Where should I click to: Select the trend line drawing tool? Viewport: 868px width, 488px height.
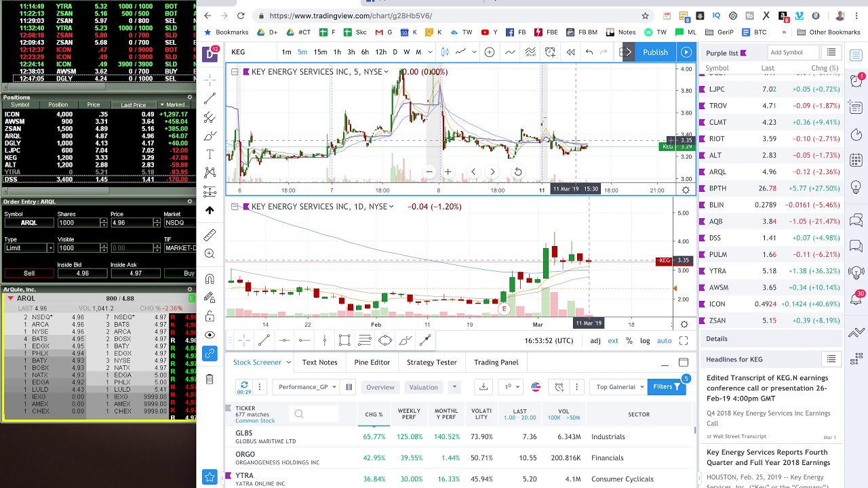210,98
